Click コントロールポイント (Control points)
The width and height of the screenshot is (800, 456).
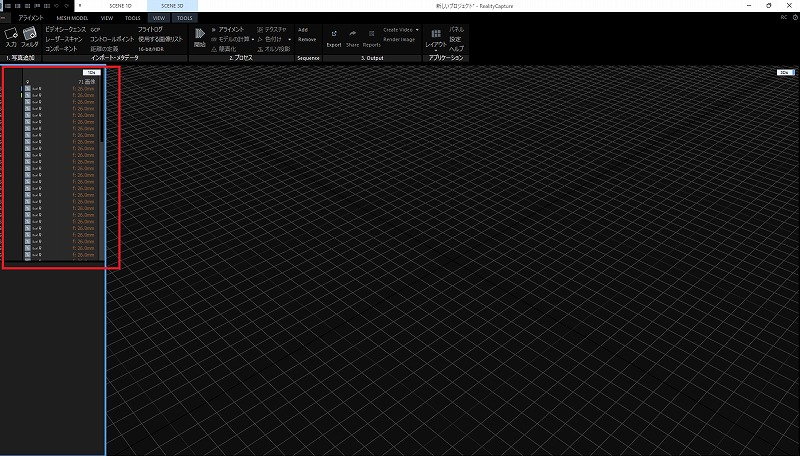pos(112,39)
